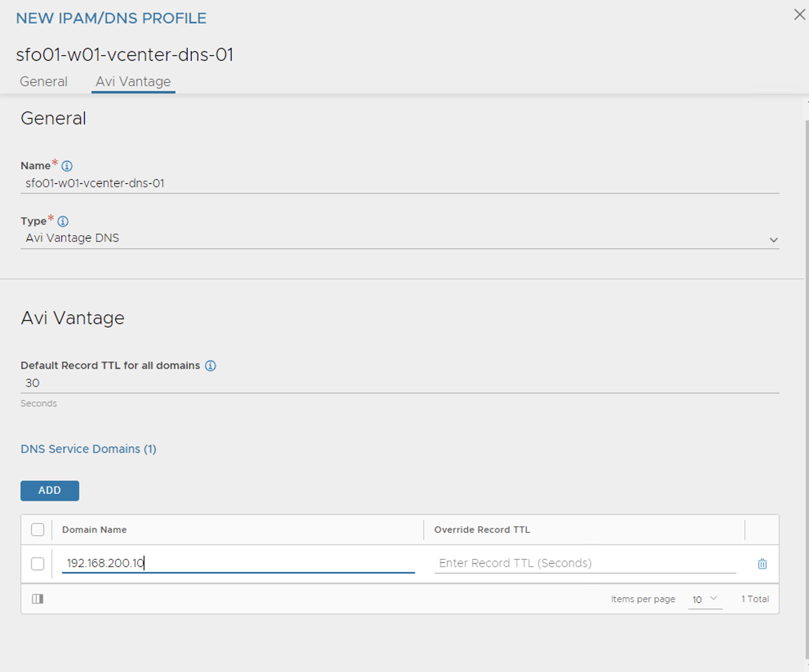Close the New IPAM/DNS Profile dialog

(x=799, y=15)
